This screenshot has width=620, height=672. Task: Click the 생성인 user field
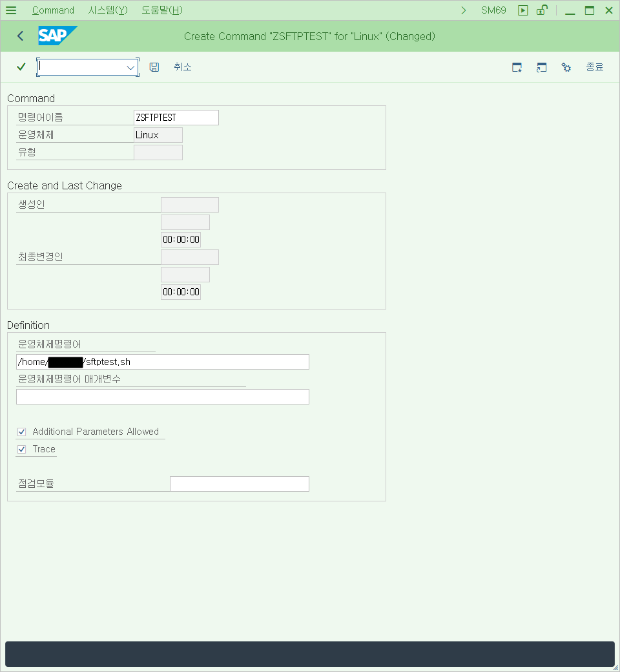point(190,205)
